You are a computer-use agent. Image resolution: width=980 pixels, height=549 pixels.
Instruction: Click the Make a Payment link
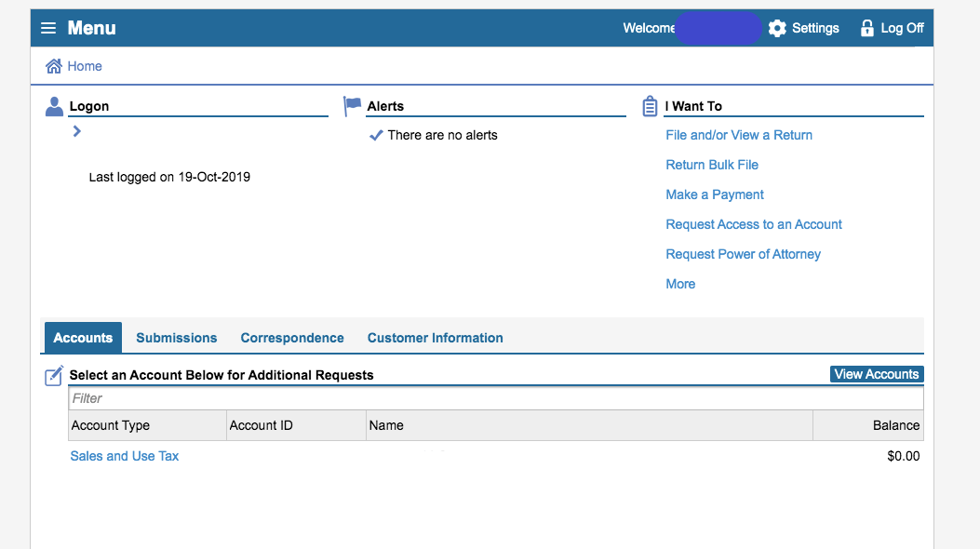715,194
